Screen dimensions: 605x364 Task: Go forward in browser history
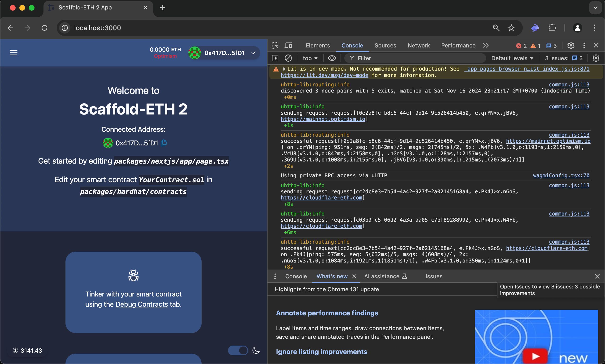pyautogui.click(x=27, y=28)
